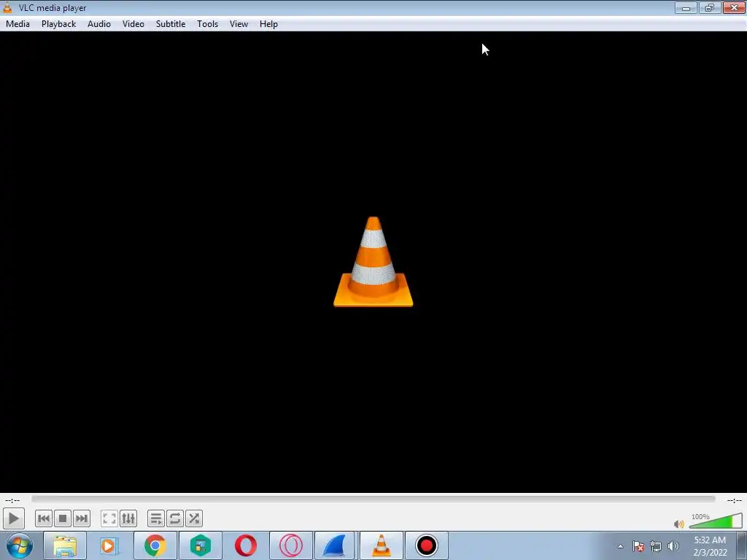Open Opera GX pink-ring icon
Image resolution: width=747 pixels, height=560 pixels.
click(x=290, y=545)
